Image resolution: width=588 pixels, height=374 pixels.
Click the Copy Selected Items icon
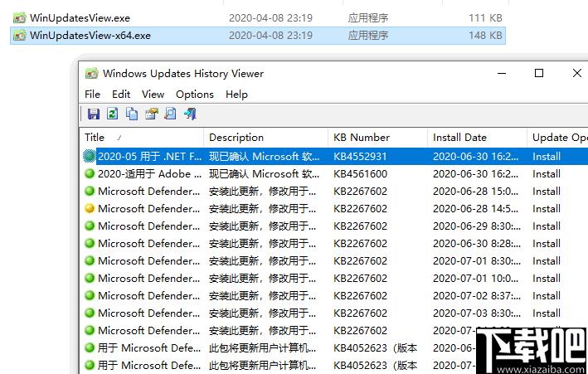click(132, 114)
